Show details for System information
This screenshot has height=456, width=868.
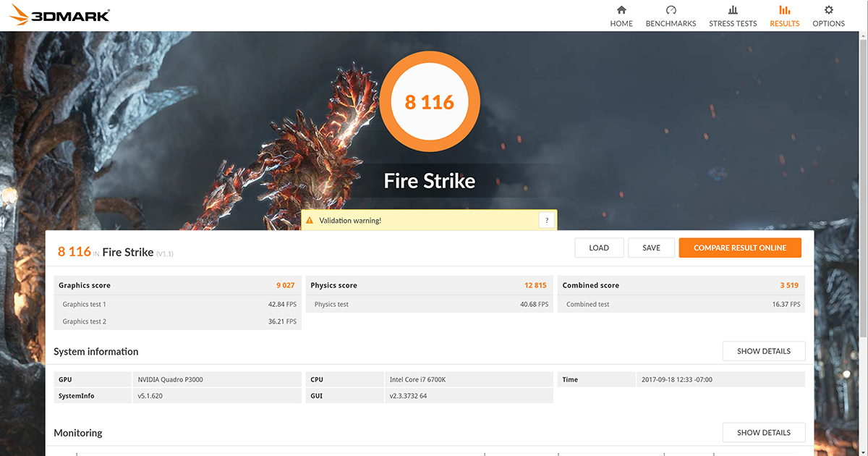(x=763, y=351)
